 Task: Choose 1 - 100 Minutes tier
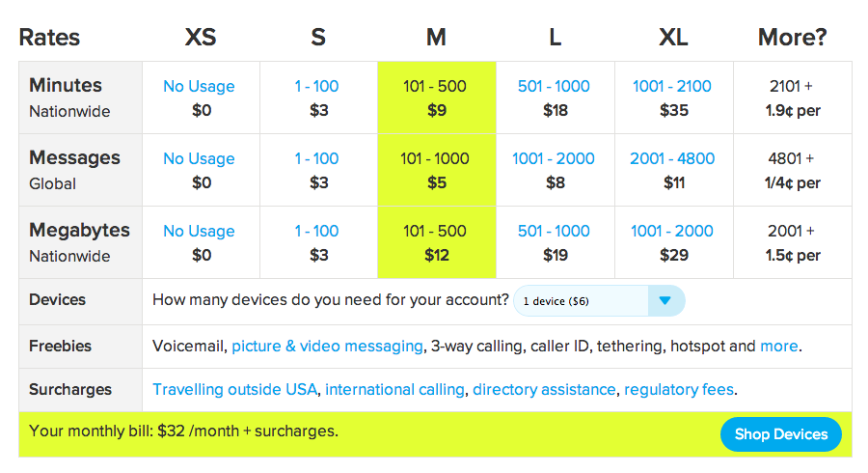[316, 87]
